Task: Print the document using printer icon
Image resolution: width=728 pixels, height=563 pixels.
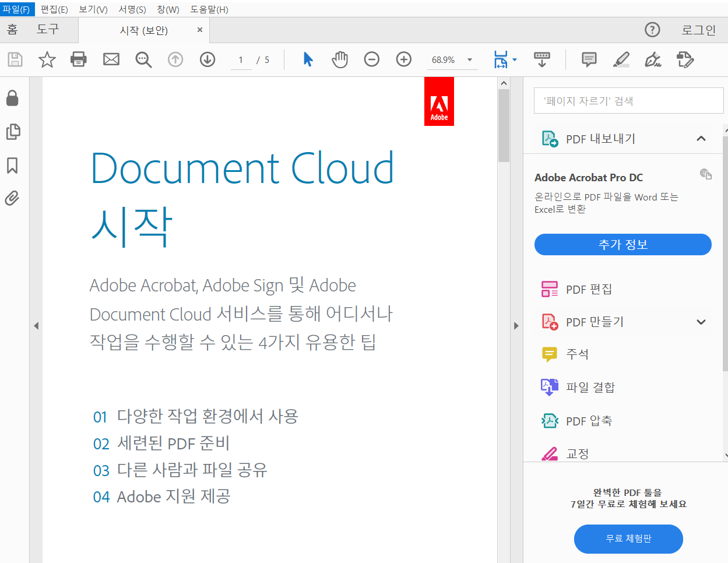Action: (79, 59)
